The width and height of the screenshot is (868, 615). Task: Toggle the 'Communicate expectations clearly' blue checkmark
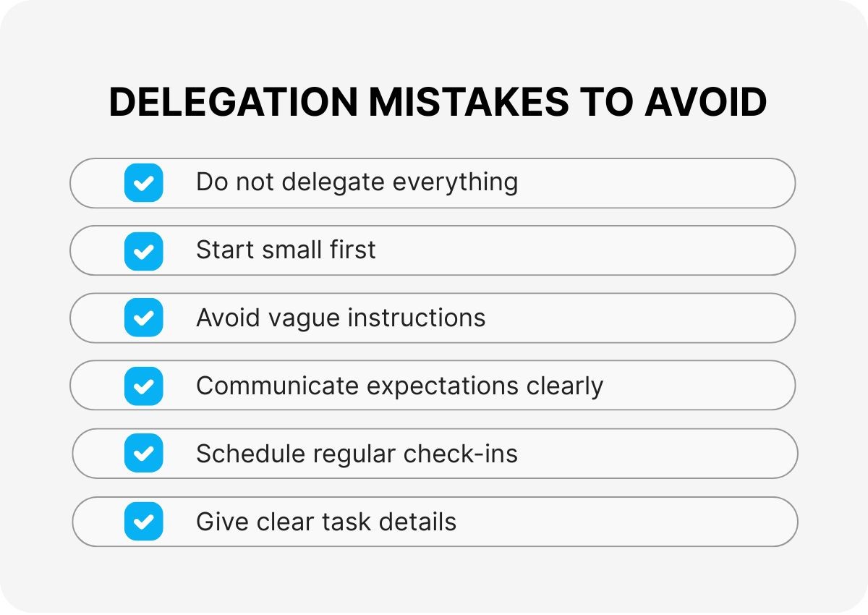click(x=143, y=386)
